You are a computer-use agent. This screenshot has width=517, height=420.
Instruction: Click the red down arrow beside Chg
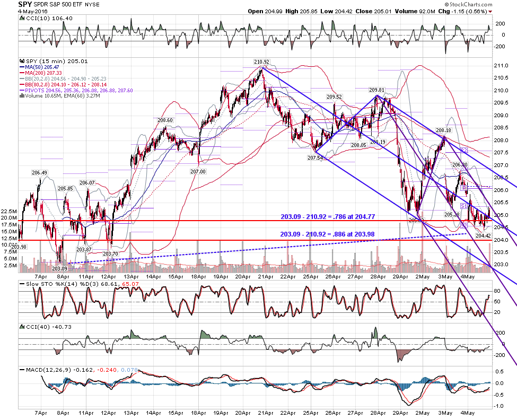[490, 12]
